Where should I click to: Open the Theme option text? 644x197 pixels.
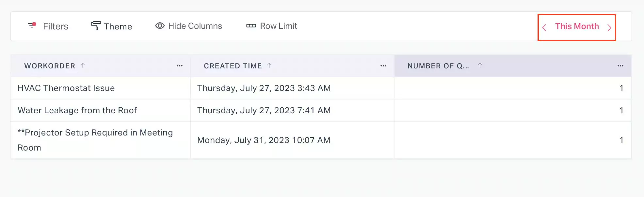click(x=118, y=27)
